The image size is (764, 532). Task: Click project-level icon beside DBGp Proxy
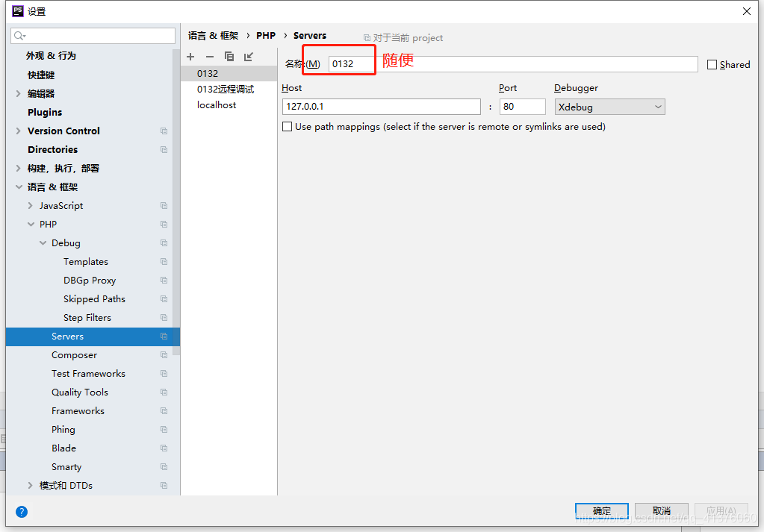(x=164, y=281)
